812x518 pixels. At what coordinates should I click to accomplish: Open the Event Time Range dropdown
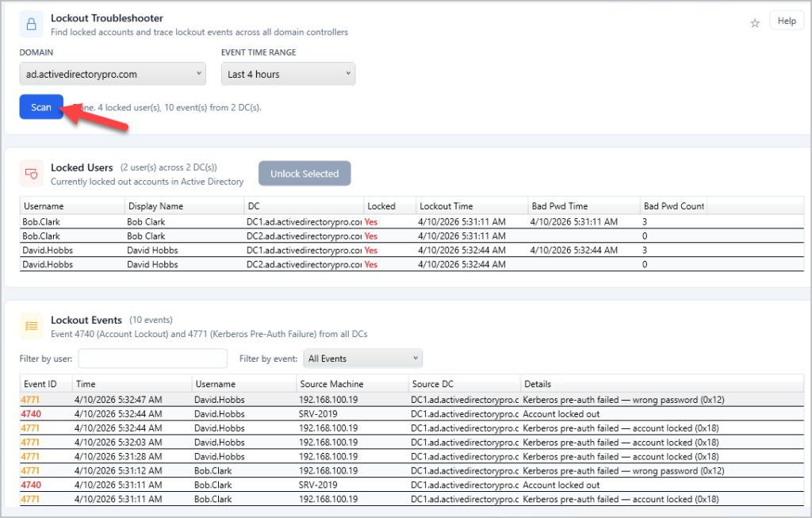[x=288, y=74]
